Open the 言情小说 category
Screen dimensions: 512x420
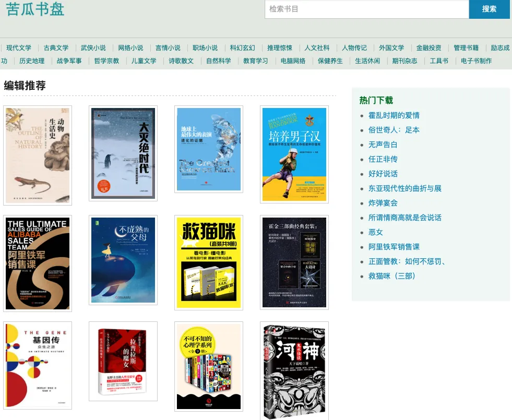click(168, 48)
